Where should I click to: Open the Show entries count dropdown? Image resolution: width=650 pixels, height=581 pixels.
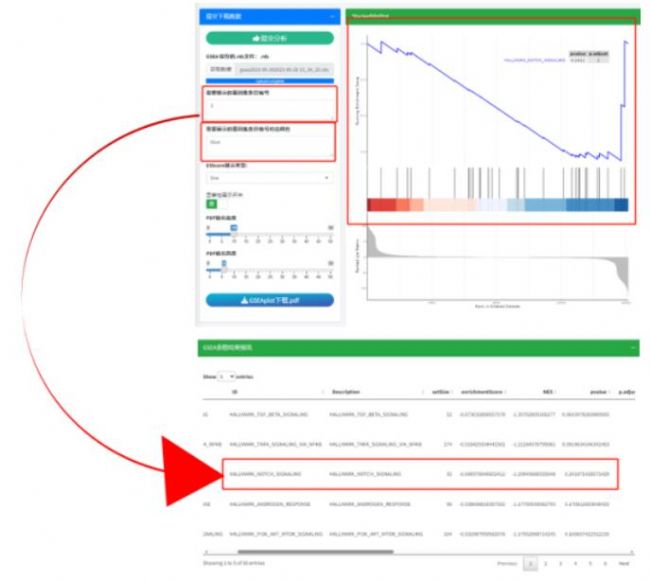pos(226,376)
